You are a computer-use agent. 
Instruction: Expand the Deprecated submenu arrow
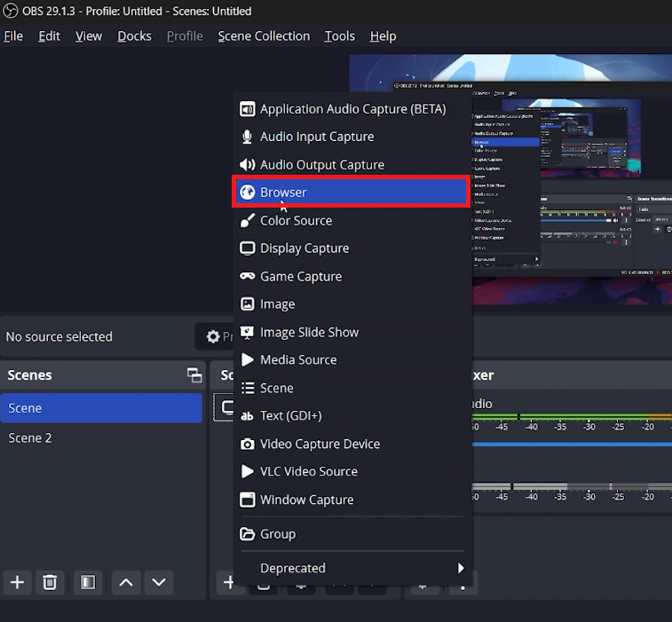(460, 568)
